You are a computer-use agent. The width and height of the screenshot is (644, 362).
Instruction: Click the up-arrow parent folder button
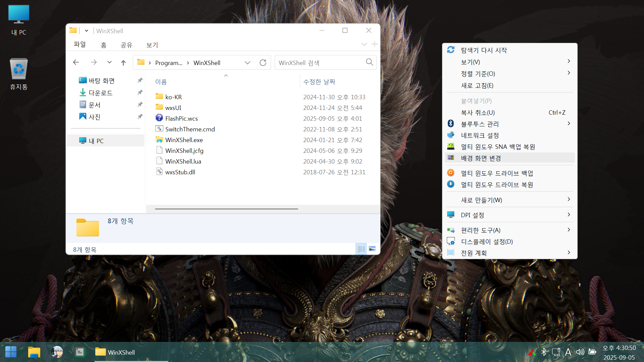pyautogui.click(x=123, y=63)
